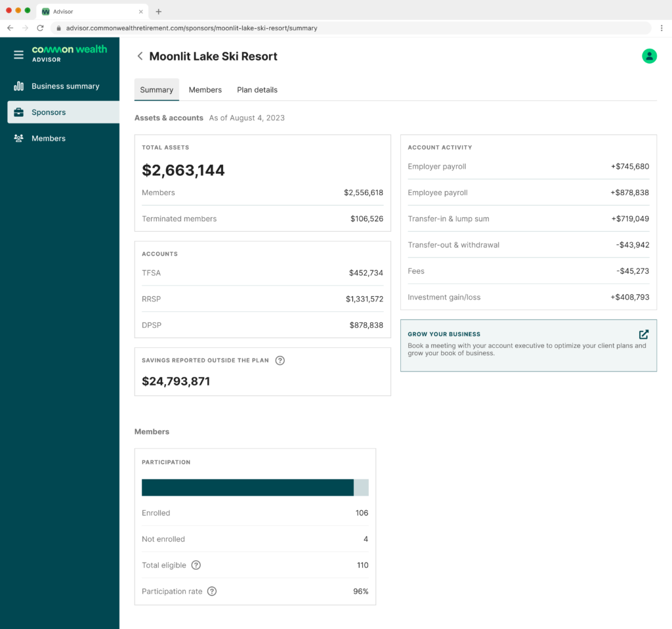Click the Fees amount -$45,273
672x629 pixels.
point(633,271)
